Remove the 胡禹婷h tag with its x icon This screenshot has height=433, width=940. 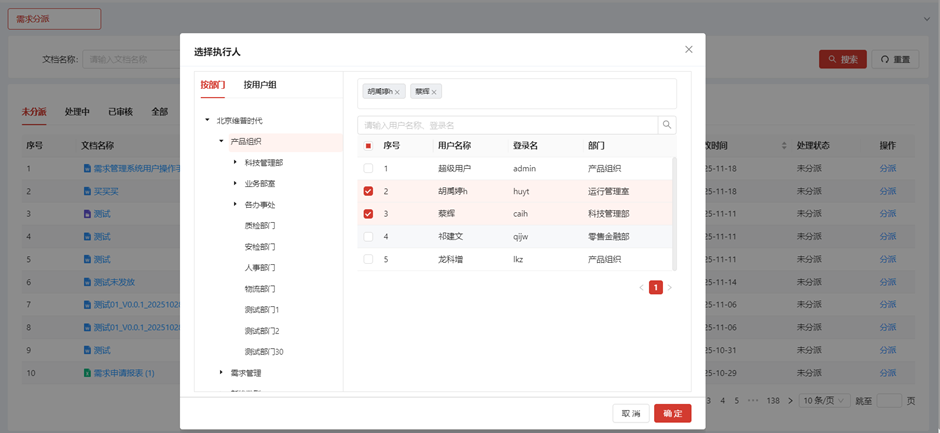point(397,92)
